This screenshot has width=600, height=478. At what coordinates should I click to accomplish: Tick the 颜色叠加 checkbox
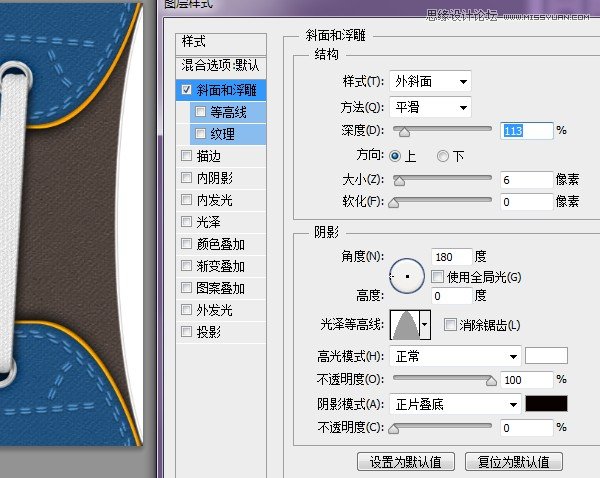pos(186,243)
